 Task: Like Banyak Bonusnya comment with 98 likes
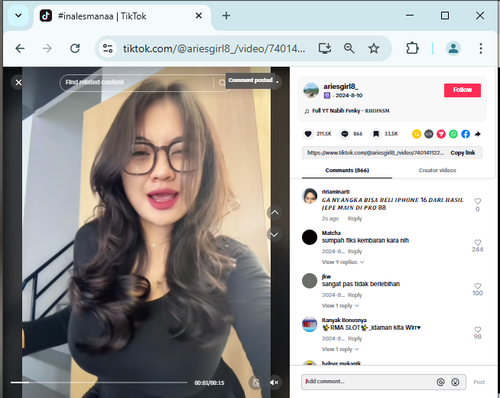coord(478,329)
